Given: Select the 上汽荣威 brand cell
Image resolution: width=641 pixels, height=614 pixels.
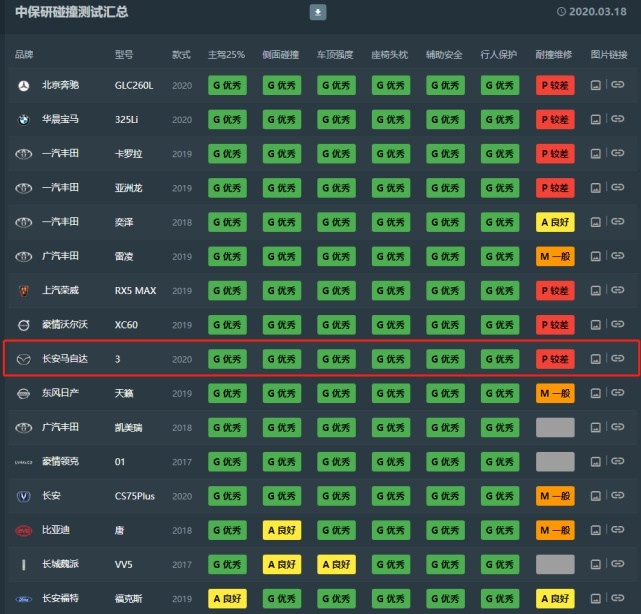Looking at the screenshot, I should [x=60, y=290].
